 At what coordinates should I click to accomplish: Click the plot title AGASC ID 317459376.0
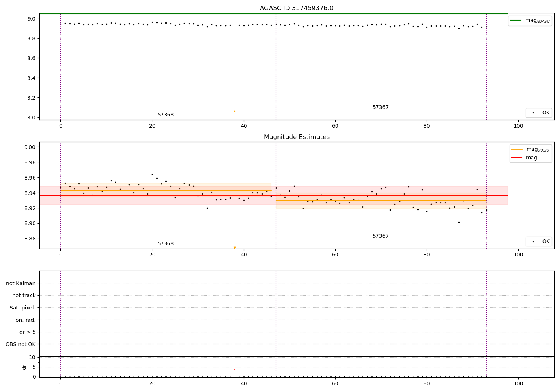tap(296, 8)
